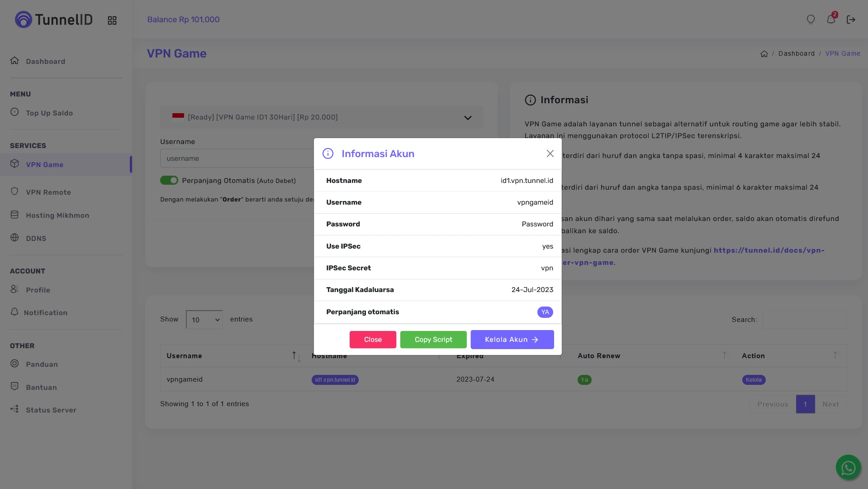Viewport: 868px width, 489px height.
Task: Select VPN Game in sidebar
Action: pos(66,164)
